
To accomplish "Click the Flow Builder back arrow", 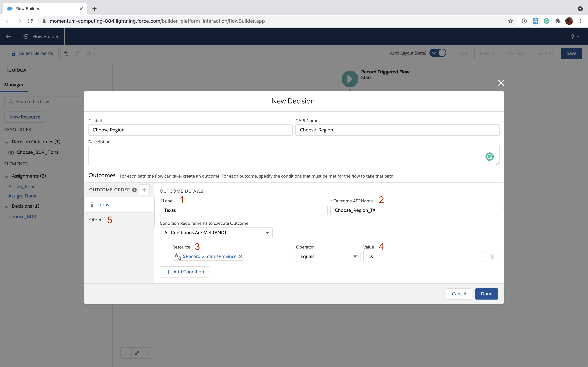I will [9, 36].
